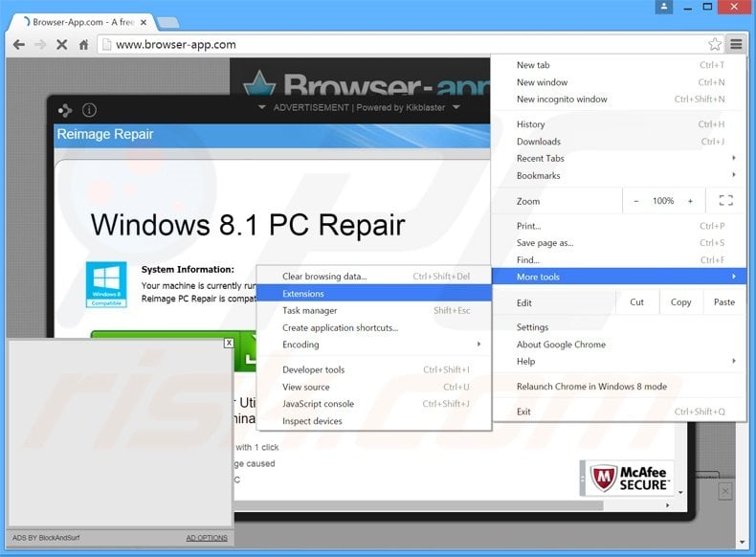Viewport: 756px width, 557px height.
Task: Select New tab menu item
Action: point(618,65)
